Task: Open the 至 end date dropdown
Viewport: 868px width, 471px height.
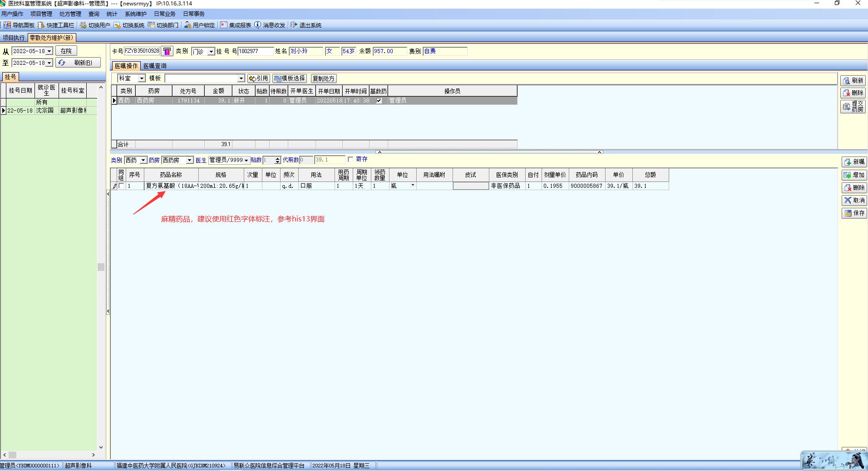Action: [49, 63]
